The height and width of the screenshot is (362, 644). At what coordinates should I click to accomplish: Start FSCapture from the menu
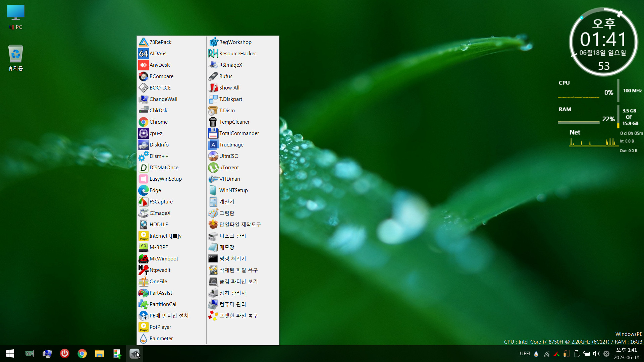pyautogui.click(x=171, y=202)
